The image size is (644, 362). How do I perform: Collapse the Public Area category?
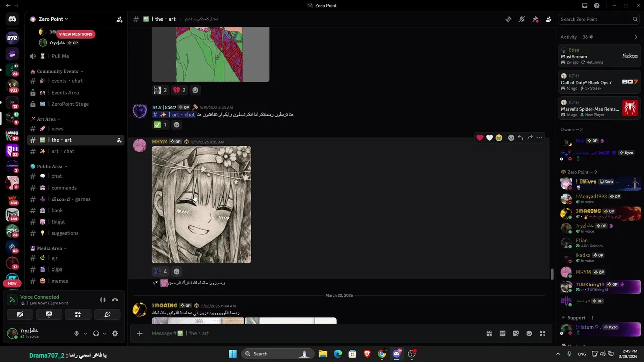point(49,166)
